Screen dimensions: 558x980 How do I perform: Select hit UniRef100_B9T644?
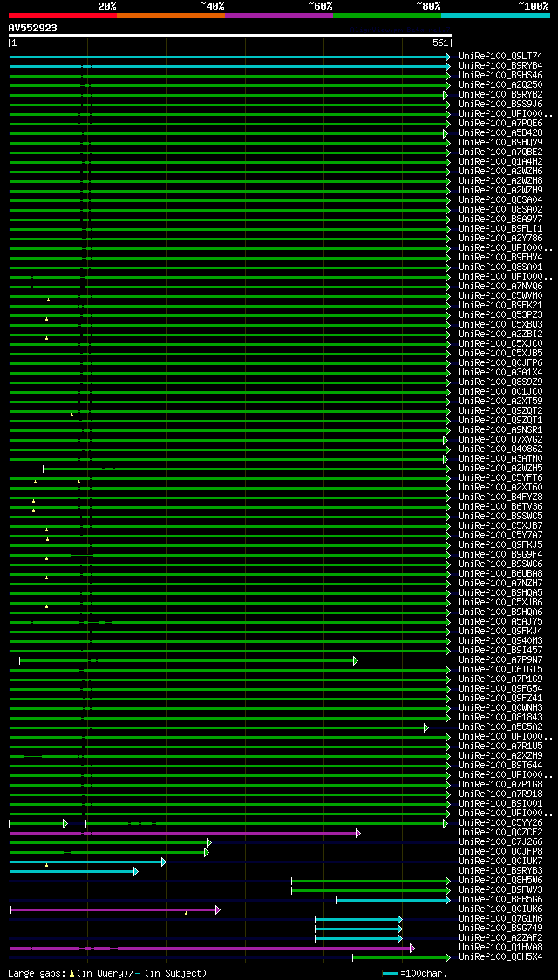(x=500, y=766)
